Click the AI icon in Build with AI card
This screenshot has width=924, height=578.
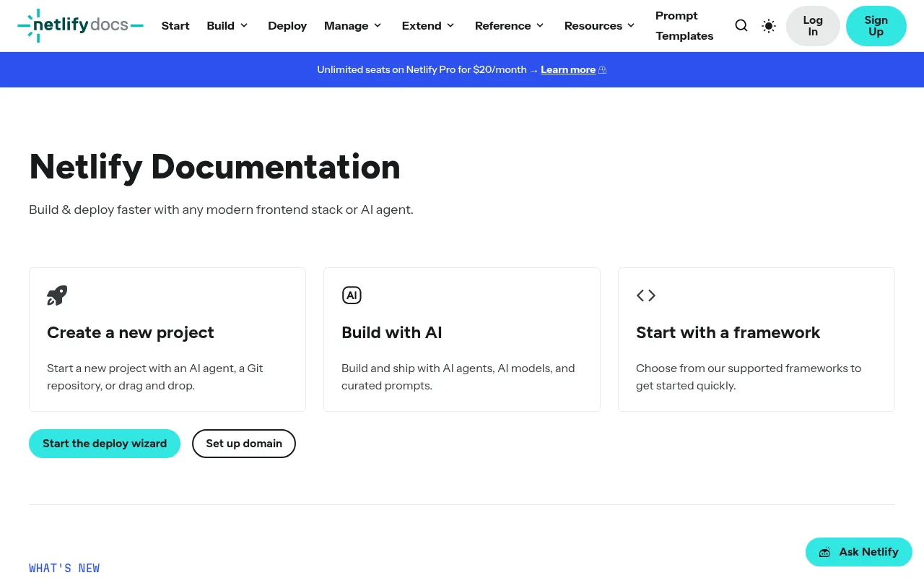[352, 296]
